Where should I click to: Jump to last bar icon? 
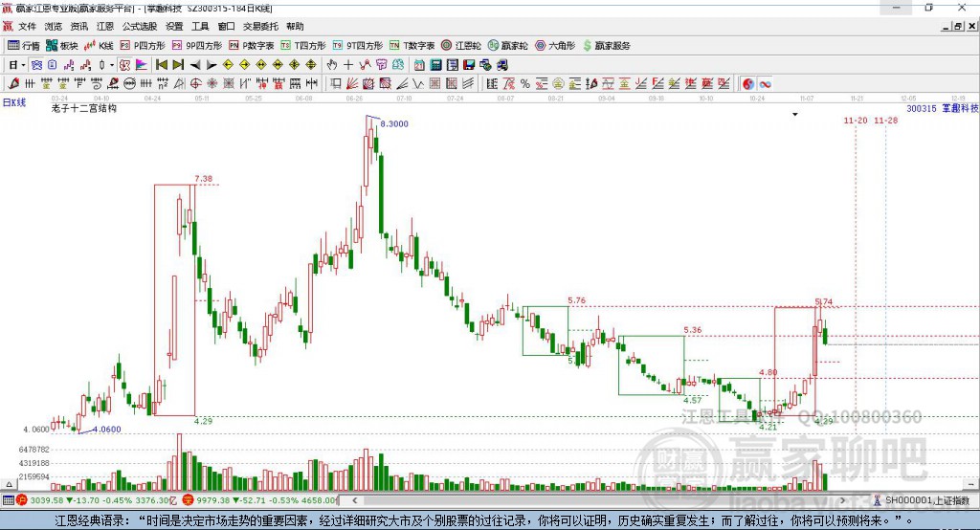pos(178,65)
